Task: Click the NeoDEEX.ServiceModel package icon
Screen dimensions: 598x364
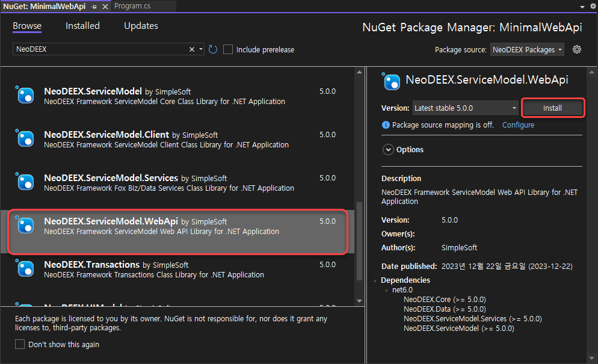Action: click(x=25, y=95)
